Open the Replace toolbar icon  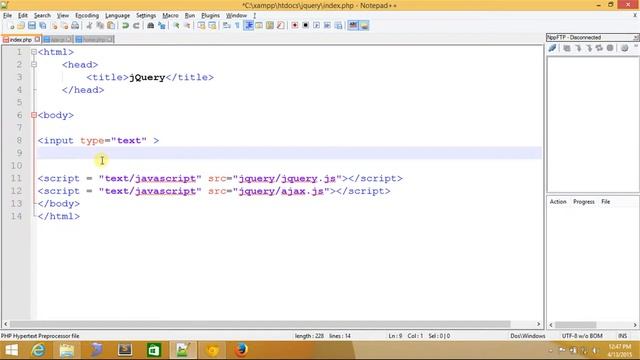(x=162, y=26)
